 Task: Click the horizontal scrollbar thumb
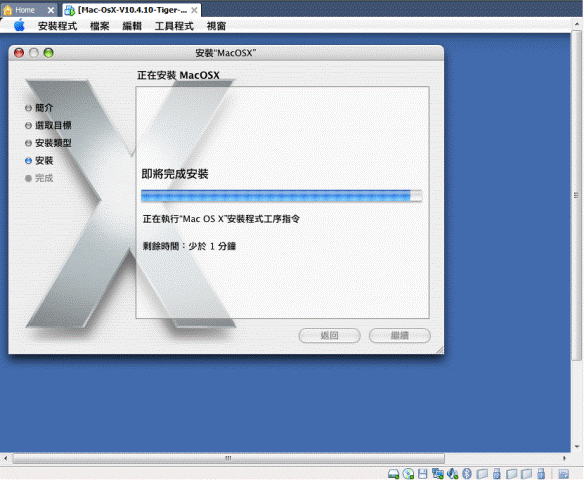pos(229,458)
